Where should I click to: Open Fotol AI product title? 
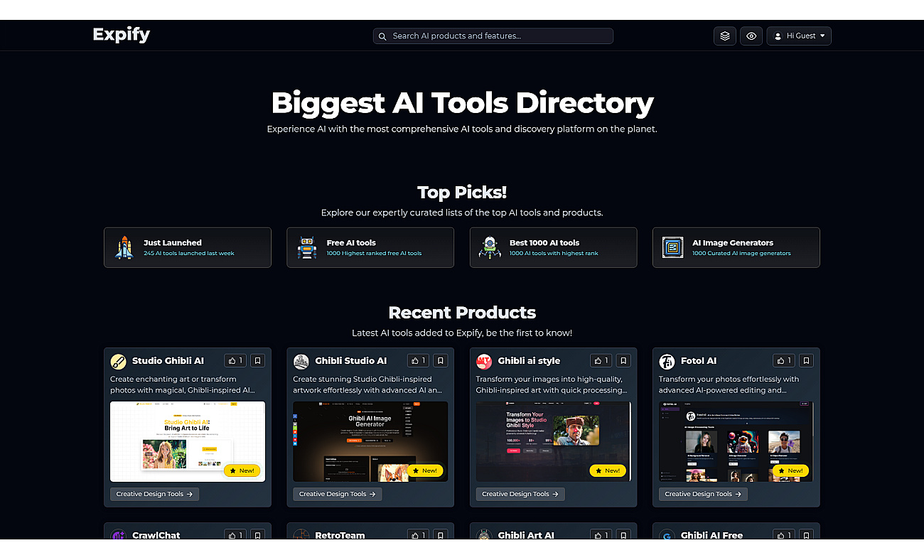click(x=699, y=361)
